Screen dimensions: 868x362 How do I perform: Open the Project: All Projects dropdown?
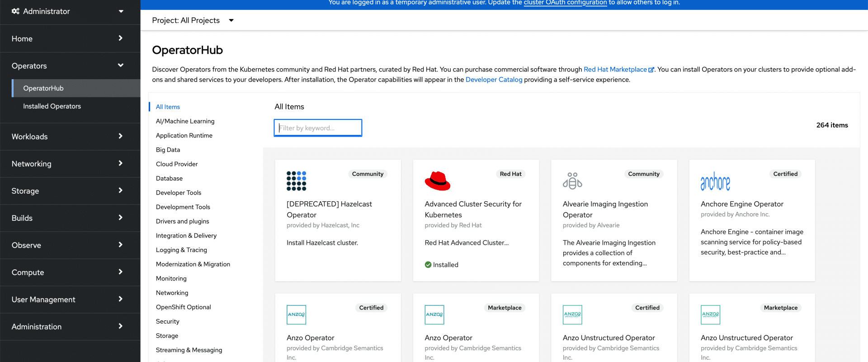pyautogui.click(x=193, y=20)
